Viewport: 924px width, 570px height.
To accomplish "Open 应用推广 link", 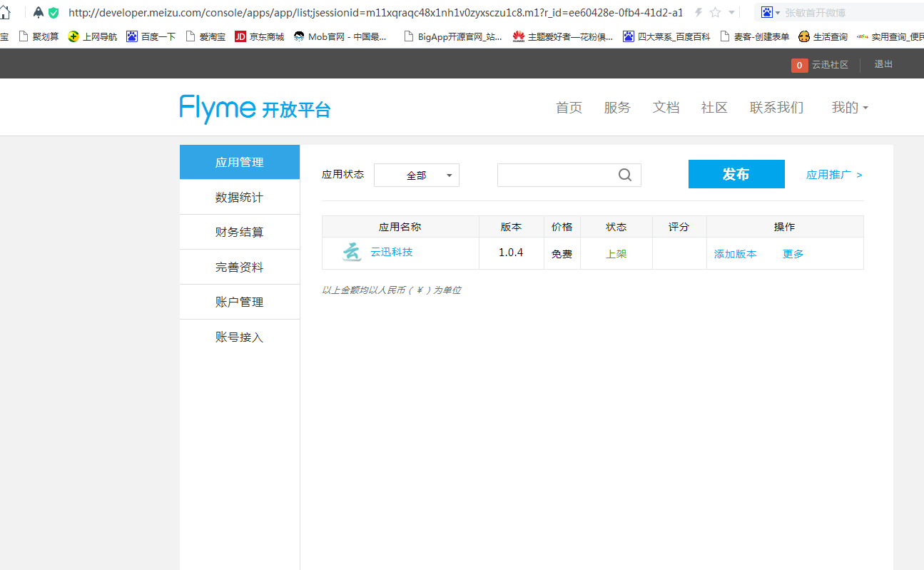I will 834,175.
